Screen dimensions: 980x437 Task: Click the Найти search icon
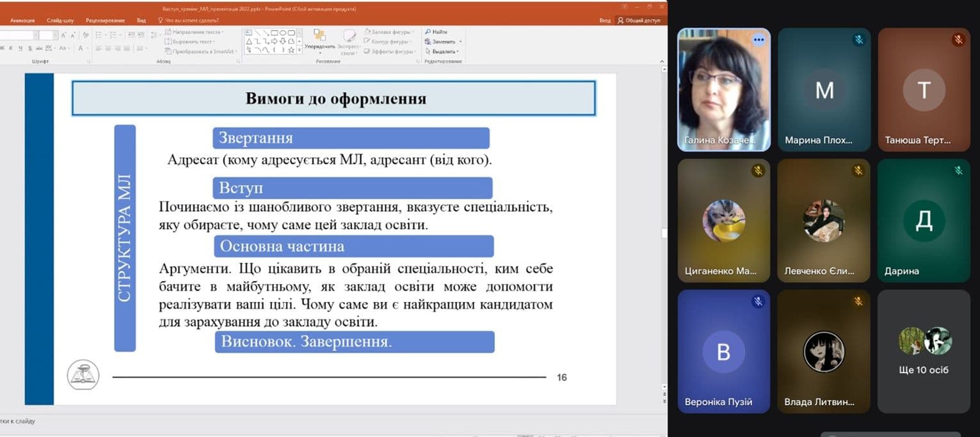point(428,31)
